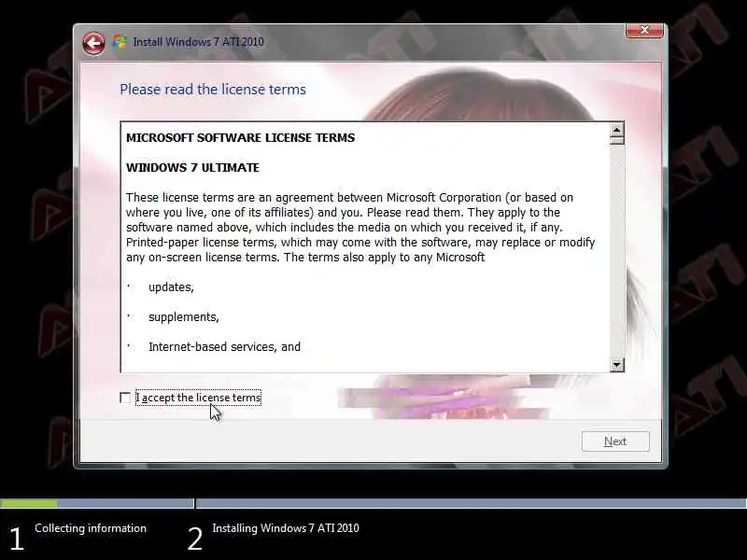747x560 pixels.
Task: Click the Next button
Action: click(x=615, y=441)
